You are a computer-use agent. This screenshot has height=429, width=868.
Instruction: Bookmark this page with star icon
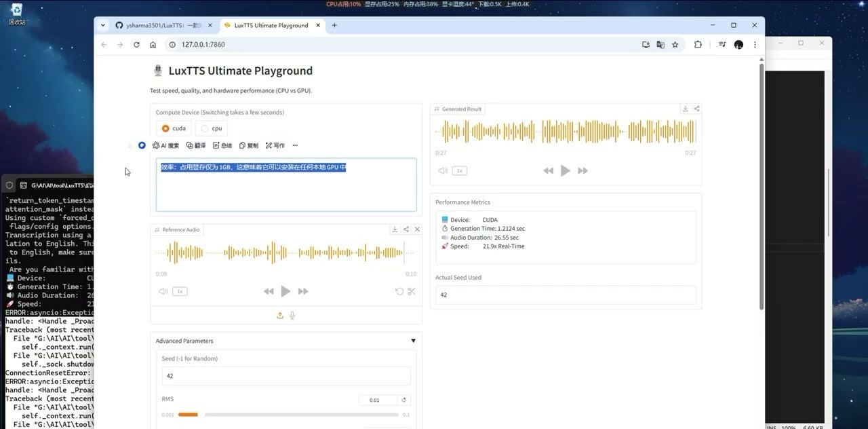coord(675,45)
